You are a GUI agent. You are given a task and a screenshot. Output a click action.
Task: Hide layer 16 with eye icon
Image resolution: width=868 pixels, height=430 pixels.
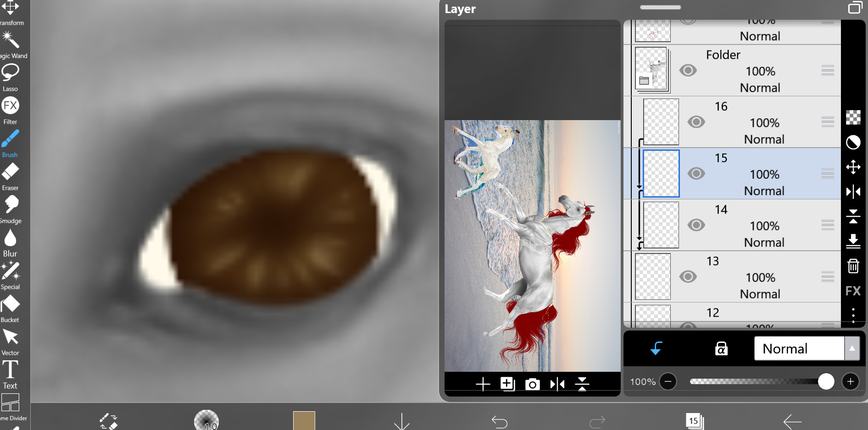point(696,122)
